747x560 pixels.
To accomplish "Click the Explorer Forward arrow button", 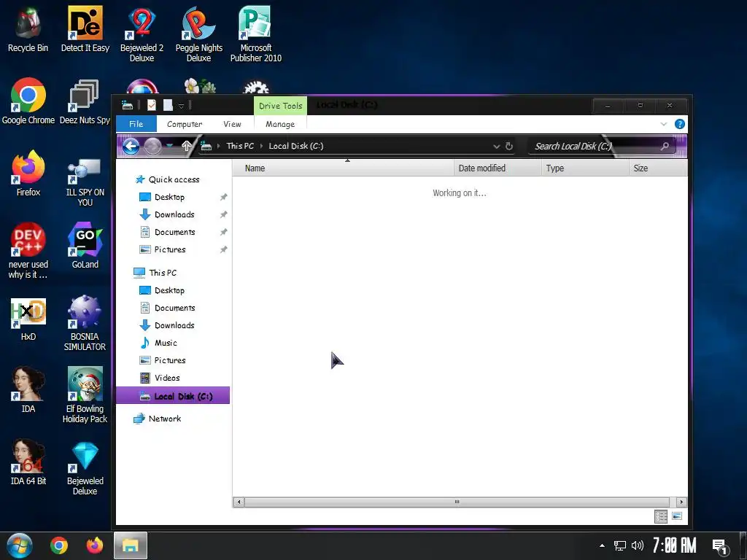I will 152,146.
